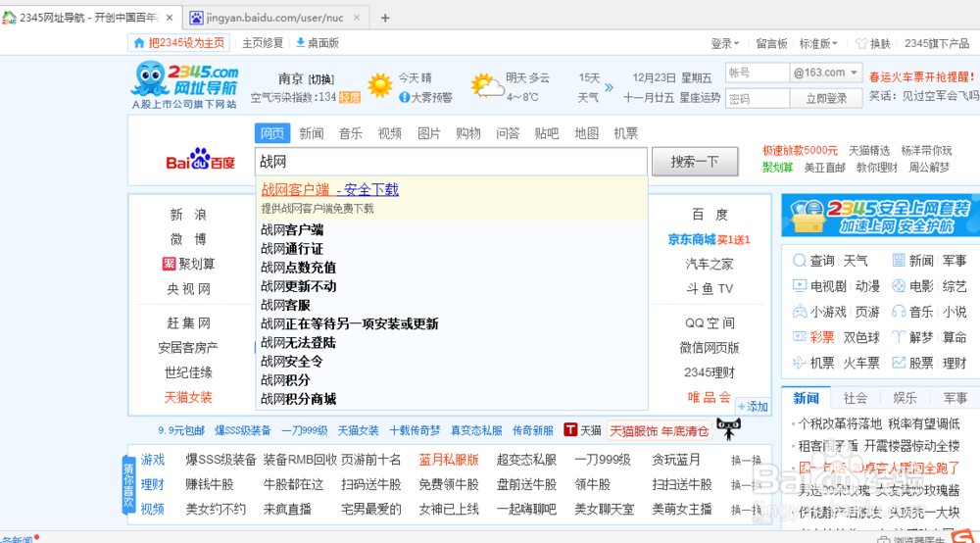Click the 密码 password input field

[758, 98]
